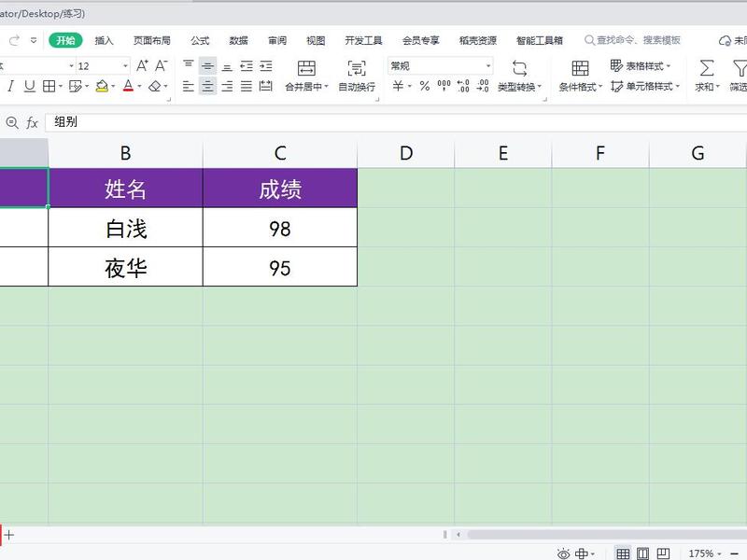The width and height of the screenshot is (747, 560).
Task: Open the 审阅 ribbon tab
Action: pyautogui.click(x=277, y=40)
